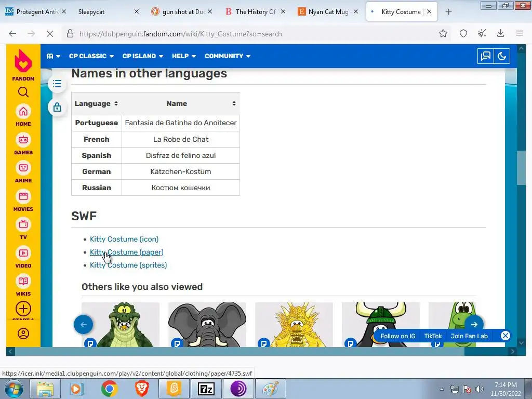Open the crocodile costume thumbnail
Screen dimensions: 532x399
coord(121,325)
